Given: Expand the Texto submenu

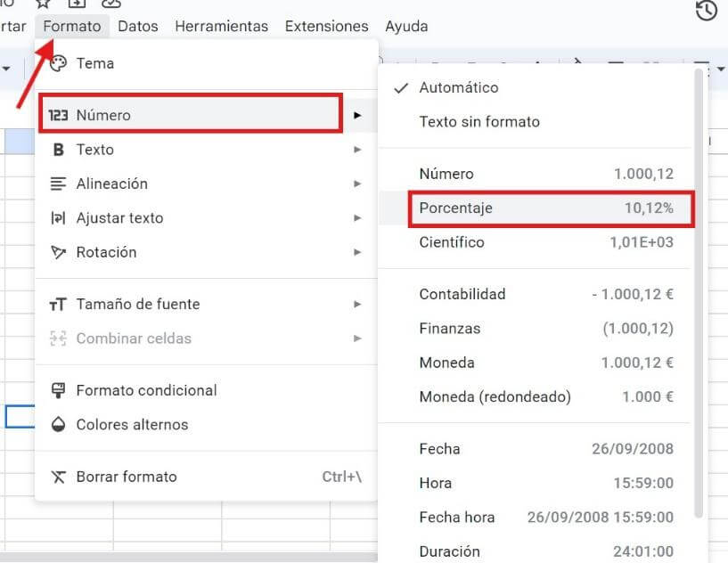Looking at the screenshot, I should tap(358, 150).
